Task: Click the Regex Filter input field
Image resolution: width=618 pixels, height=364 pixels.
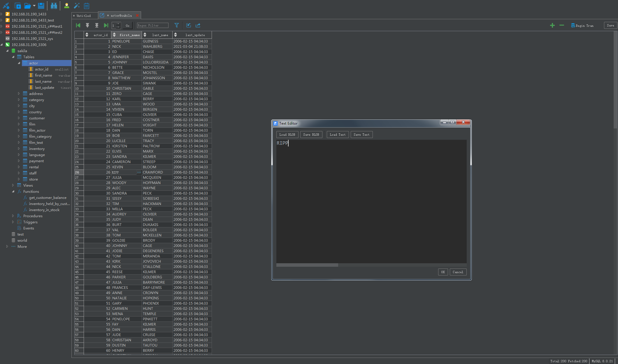Action: (153, 25)
